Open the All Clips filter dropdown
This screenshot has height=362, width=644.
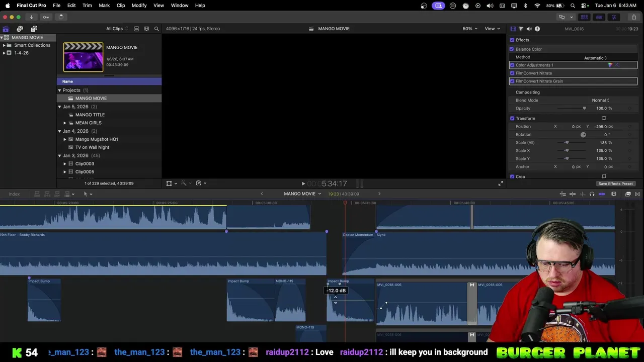coord(117,29)
